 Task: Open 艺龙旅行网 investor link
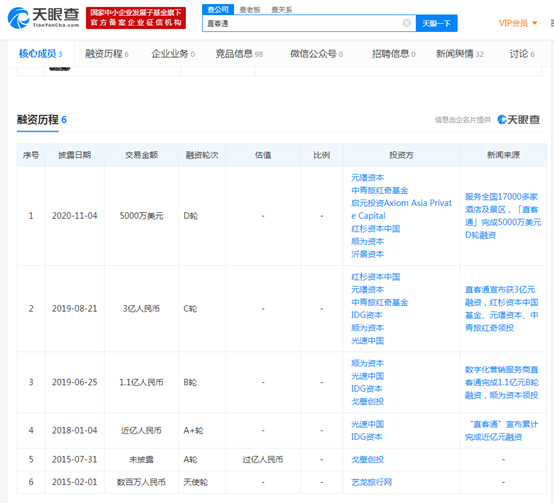(371, 482)
